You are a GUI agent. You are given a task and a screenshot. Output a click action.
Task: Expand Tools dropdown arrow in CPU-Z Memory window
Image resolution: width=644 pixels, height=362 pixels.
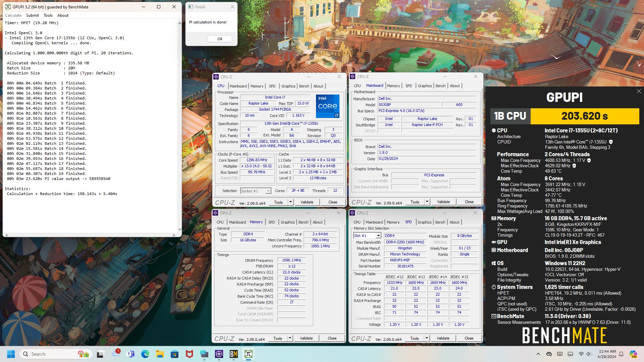tap(290, 338)
